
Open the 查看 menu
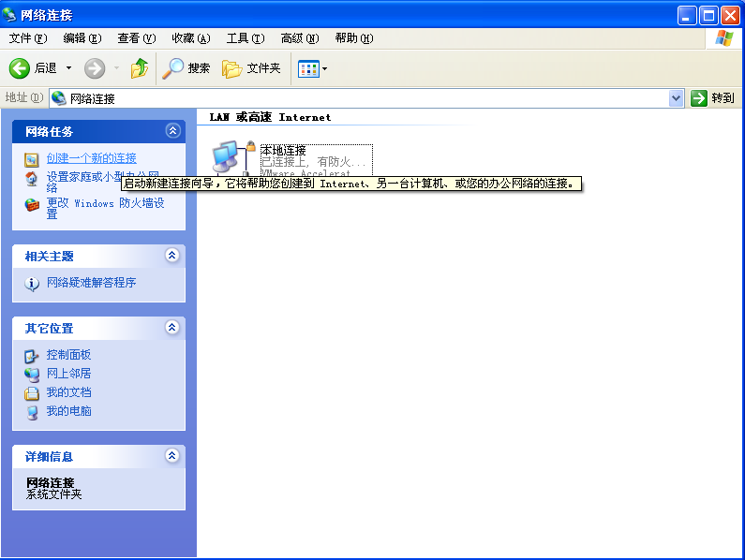(137, 38)
